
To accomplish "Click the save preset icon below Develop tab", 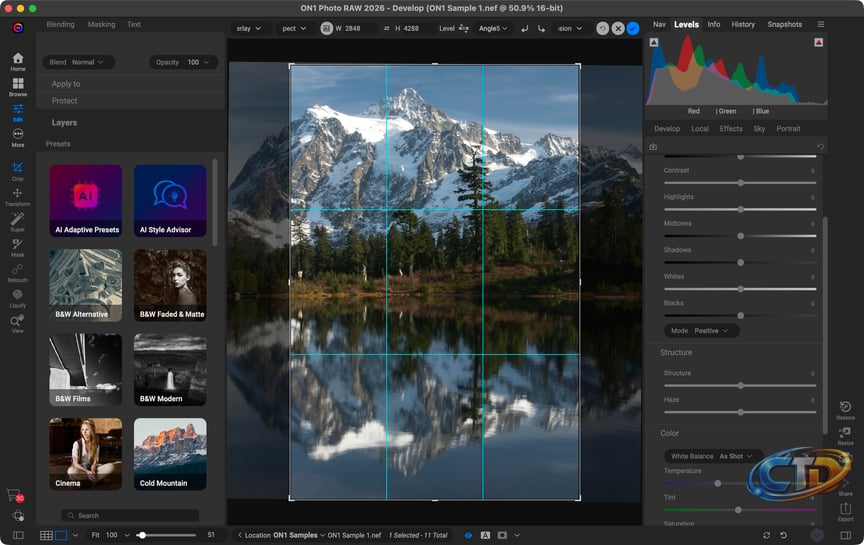I will pos(653,147).
